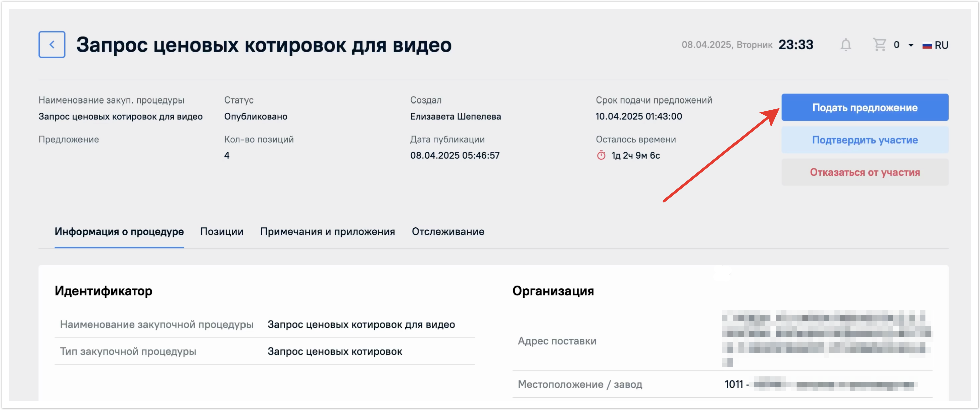Click Отказаться от участия button
Viewport: 980px width, 410px height.
864,172
